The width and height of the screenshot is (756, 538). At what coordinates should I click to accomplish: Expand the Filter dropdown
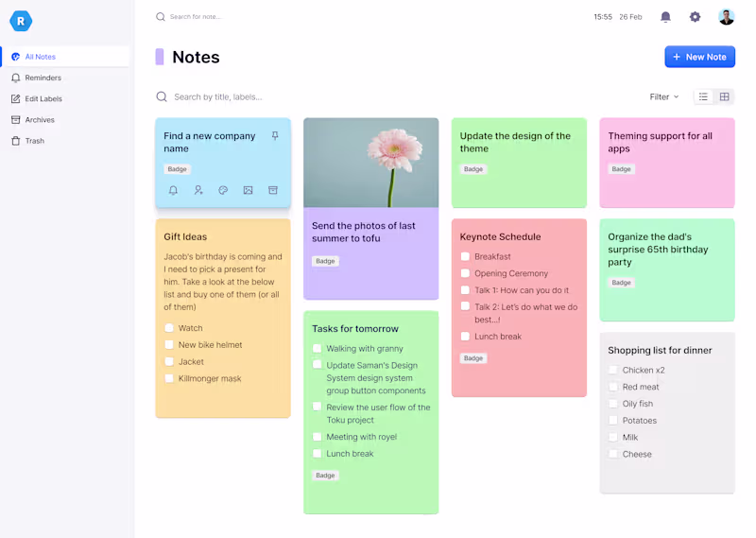click(664, 96)
